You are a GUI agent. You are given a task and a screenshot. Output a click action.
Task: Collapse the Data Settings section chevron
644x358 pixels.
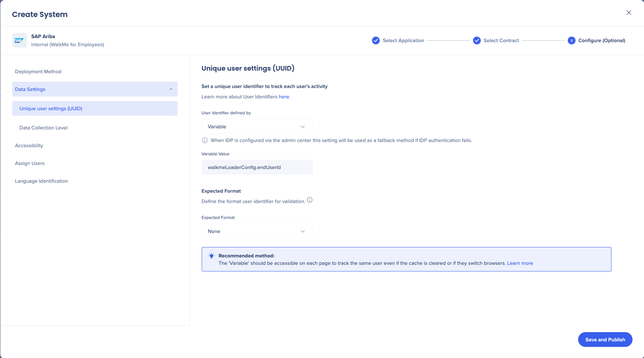(x=171, y=89)
